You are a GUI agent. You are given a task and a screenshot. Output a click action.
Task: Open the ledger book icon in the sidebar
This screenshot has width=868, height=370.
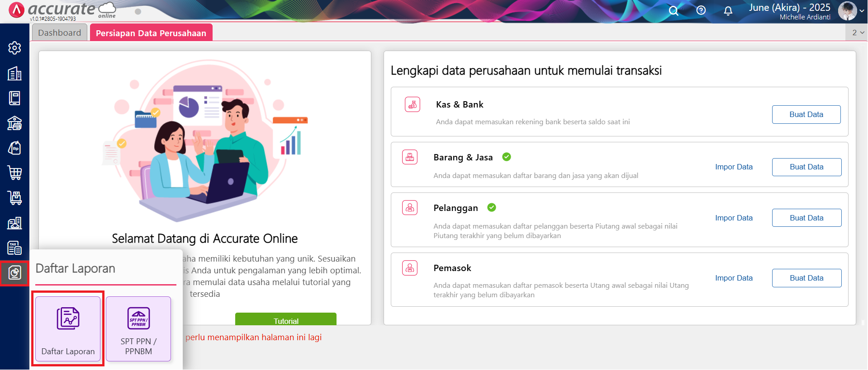pyautogui.click(x=14, y=98)
